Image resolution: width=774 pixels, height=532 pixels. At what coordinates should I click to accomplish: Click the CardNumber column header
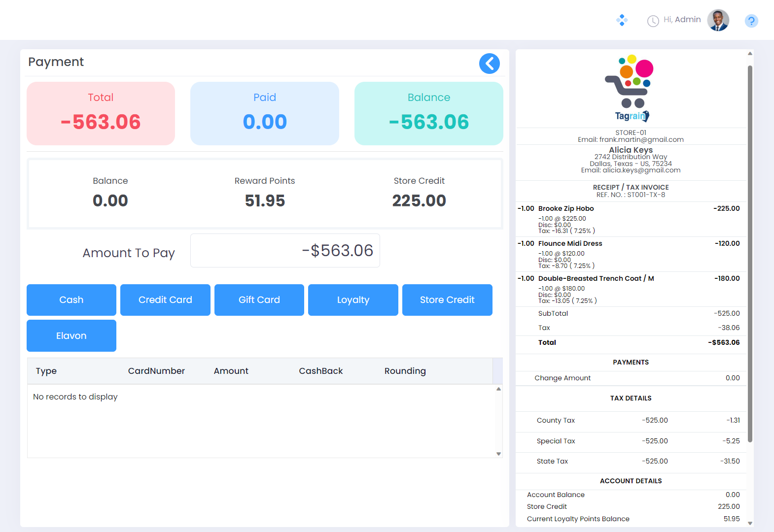click(x=156, y=371)
